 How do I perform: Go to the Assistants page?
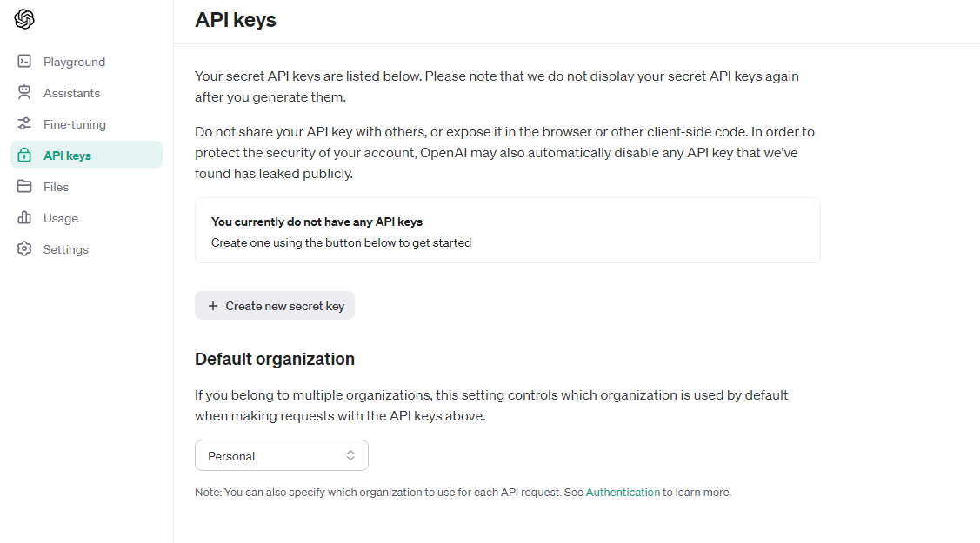coord(86,92)
